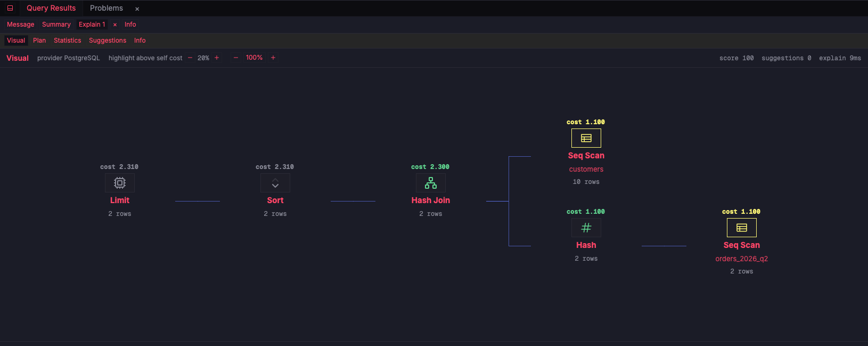Click the cost 1.100 label above Hash
Image resolution: width=868 pixels, height=346 pixels.
point(586,212)
